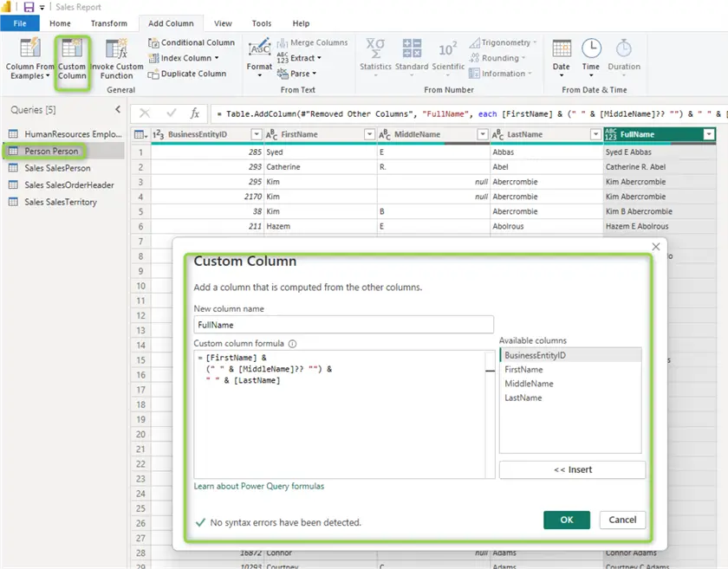Collapse the Queries pane with the chevron
This screenshot has height=569, width=728.
tap(118, 109)
